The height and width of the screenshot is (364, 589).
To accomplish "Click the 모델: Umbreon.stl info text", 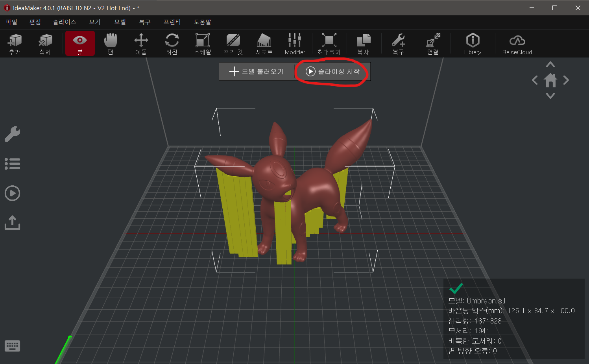I will (476, 301).
